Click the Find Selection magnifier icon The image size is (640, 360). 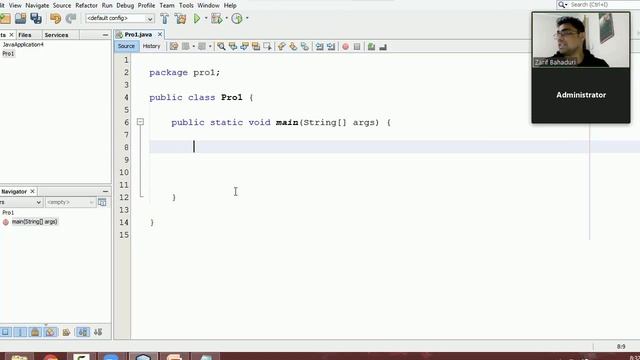tap(221, 47)
